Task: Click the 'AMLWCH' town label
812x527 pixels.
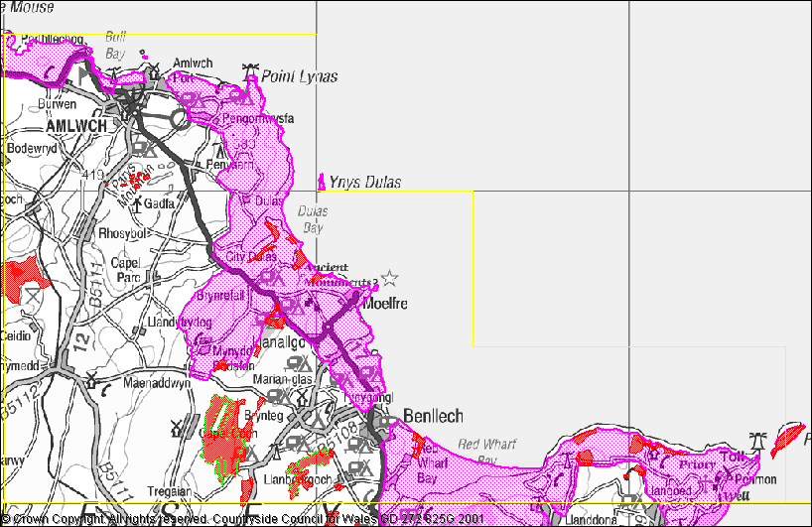Action: 76,126
